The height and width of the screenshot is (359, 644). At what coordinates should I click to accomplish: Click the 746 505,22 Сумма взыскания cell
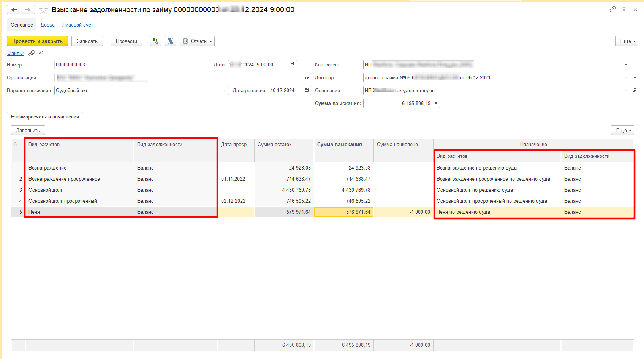344,201
